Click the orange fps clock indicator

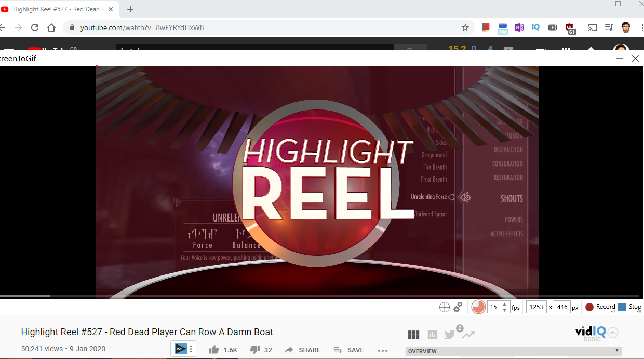(x=478, y=307)
